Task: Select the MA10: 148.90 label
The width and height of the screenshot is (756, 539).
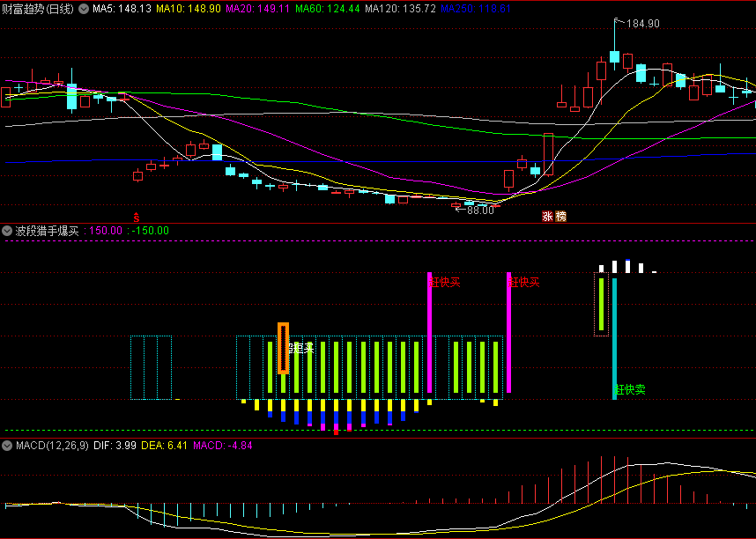Action: pyautogui.click(x=189, y=9)
